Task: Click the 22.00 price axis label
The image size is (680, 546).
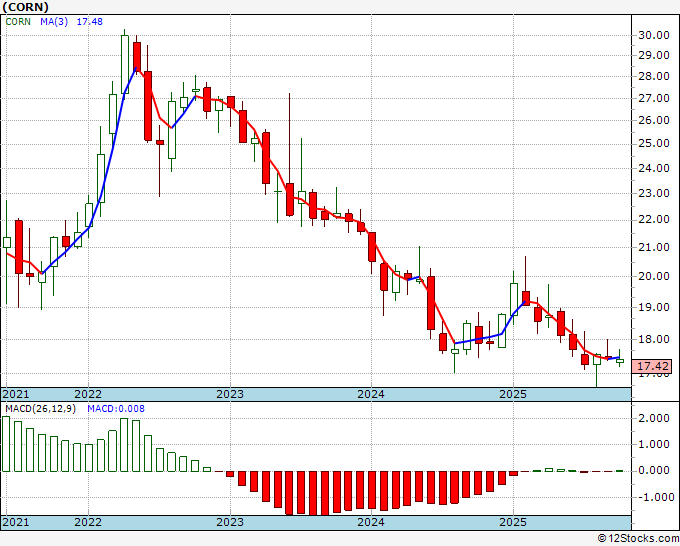Action: tap(654, 219)
